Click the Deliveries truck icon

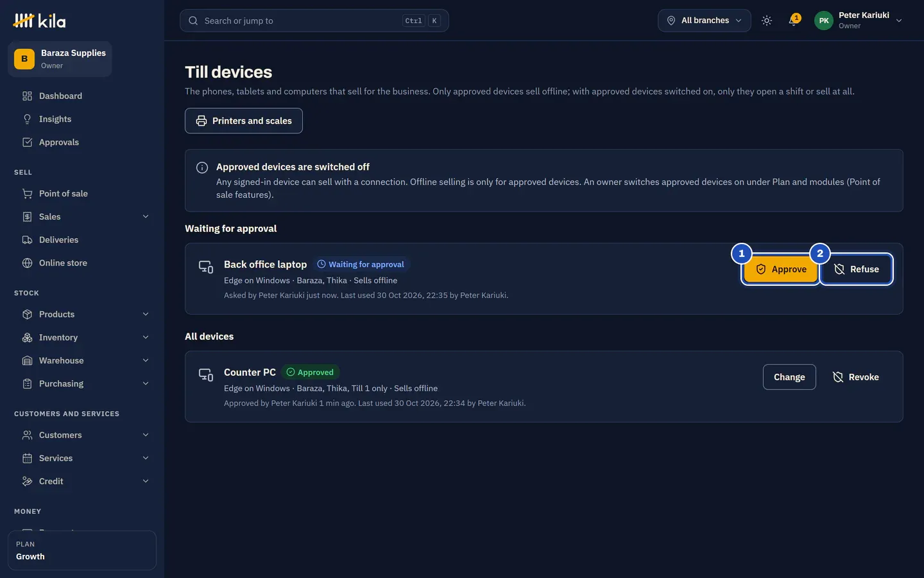(x=27, y=240)
